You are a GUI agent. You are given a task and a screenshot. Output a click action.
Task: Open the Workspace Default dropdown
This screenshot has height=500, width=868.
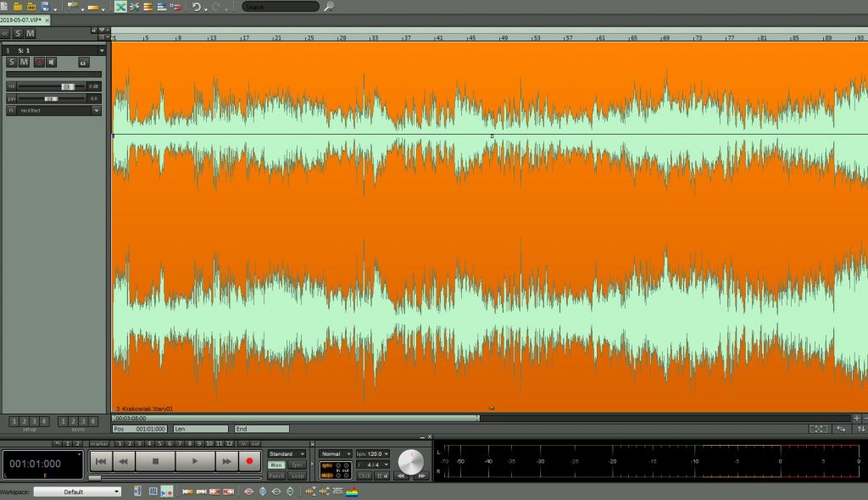point(77,492)
